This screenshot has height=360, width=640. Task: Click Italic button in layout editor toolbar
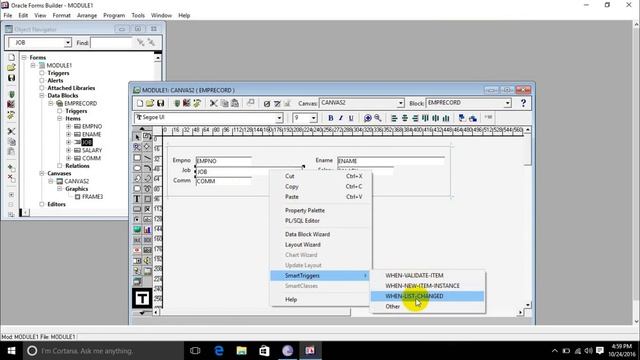pyautogui.click(x=340, y=118)
